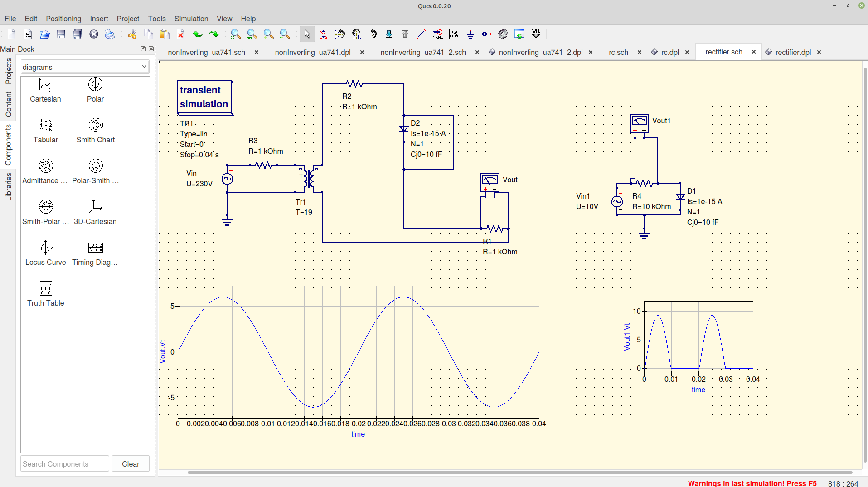Close the current document via toolbar
Screen dimensions: 868x487
[x=94, y=34]
